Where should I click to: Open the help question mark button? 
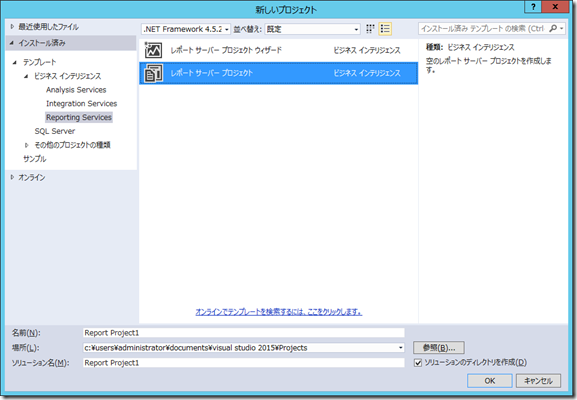click(533, 7)
